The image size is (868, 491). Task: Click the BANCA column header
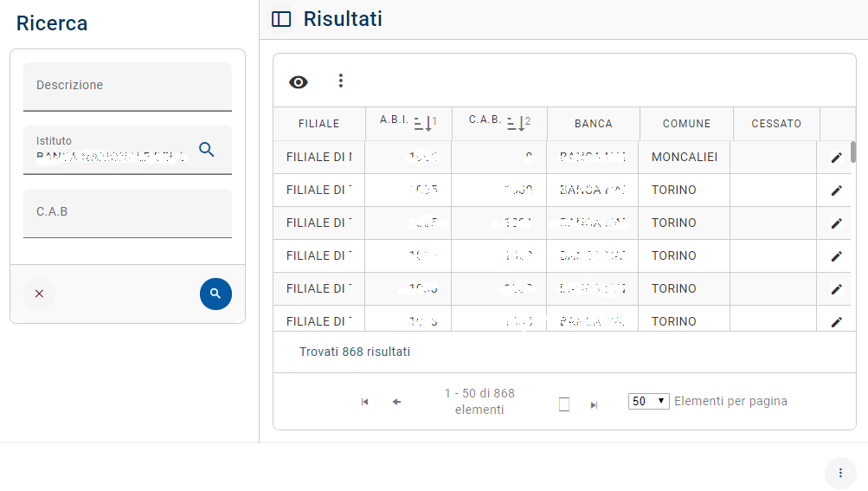coord(593,124)
